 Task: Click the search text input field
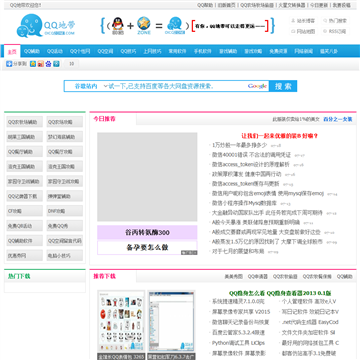click(177, 86)
